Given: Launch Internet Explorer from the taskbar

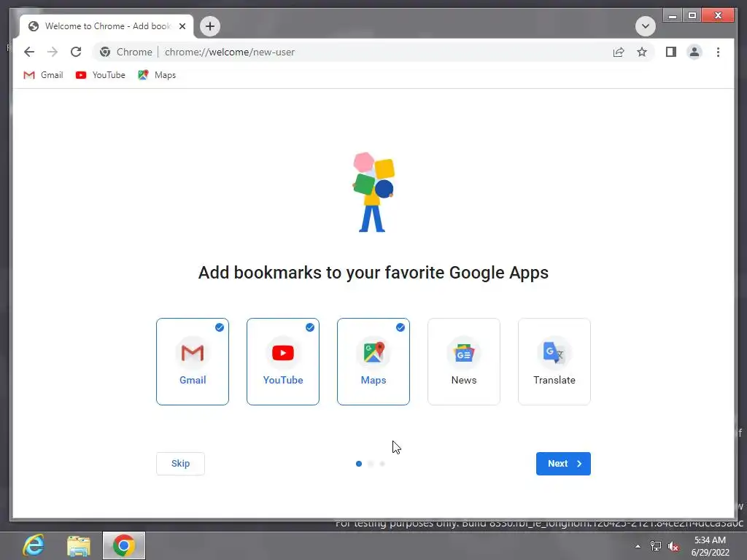Looking at the screenshot, I should click(x=34, y=545).
